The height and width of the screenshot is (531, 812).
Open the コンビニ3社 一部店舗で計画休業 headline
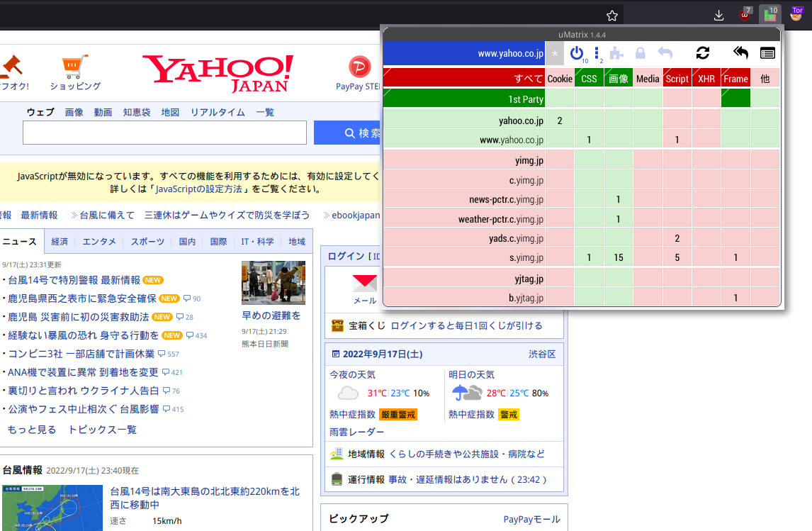pyautogui.click(x=81, y=354)
